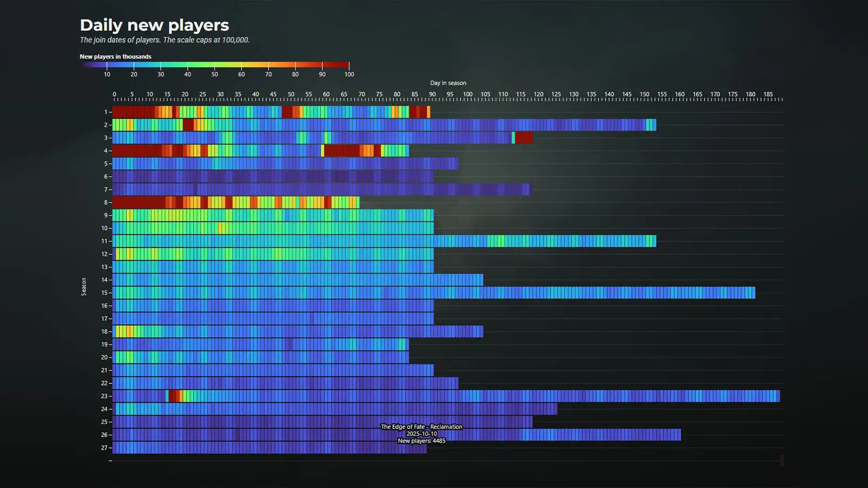Screen dimensions: 868x488
Task: Click the final cell of the Season 15 bar
Action: (x=753, y=293)
